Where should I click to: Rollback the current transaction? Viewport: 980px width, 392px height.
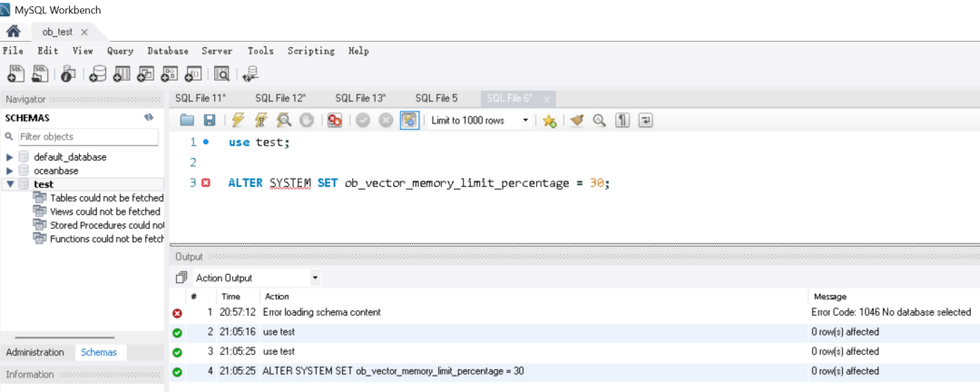[387, 121]
